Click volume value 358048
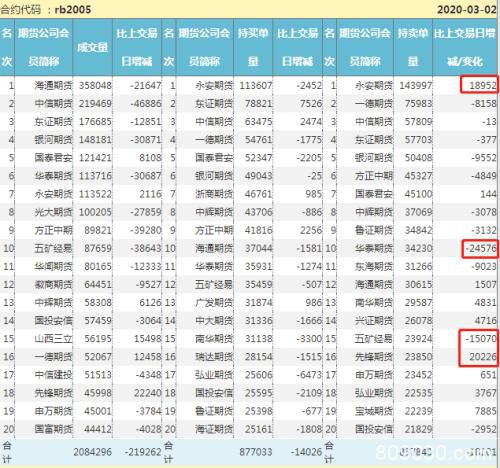The image size is (500, 468). pos(95,86)
